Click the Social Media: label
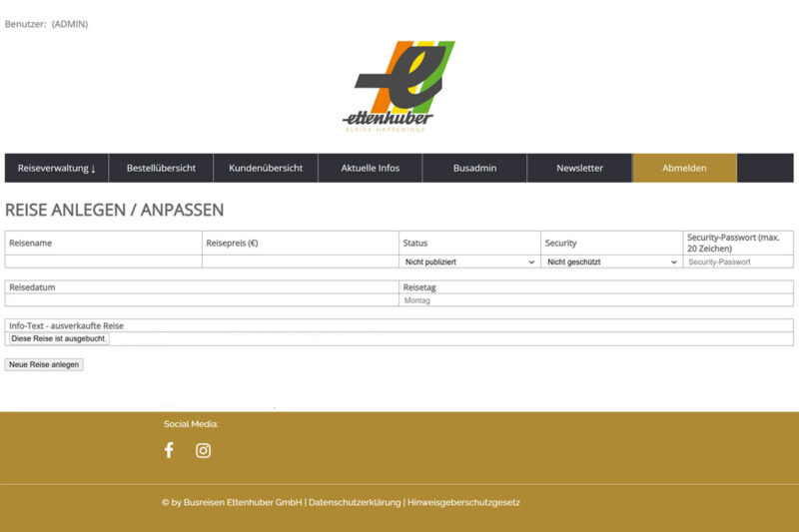Screen dimensions: 799x532 tap(191, 424)
